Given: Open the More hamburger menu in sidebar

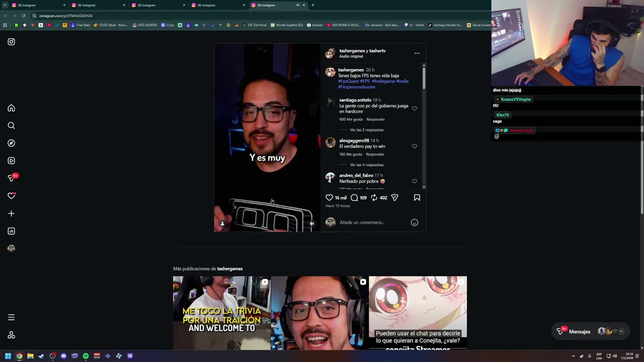Looking at the screenshot, I should 11,317.
